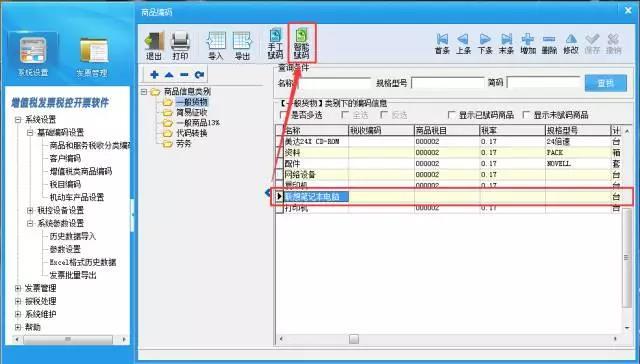Click the 税收编码 column header
The image size is (640, 364).
[x=381, y=131]
